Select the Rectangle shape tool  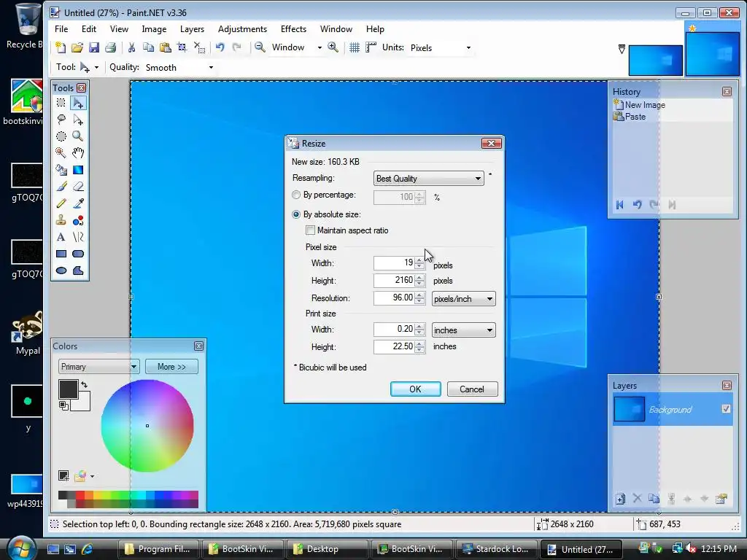click(x=61, y=254)
